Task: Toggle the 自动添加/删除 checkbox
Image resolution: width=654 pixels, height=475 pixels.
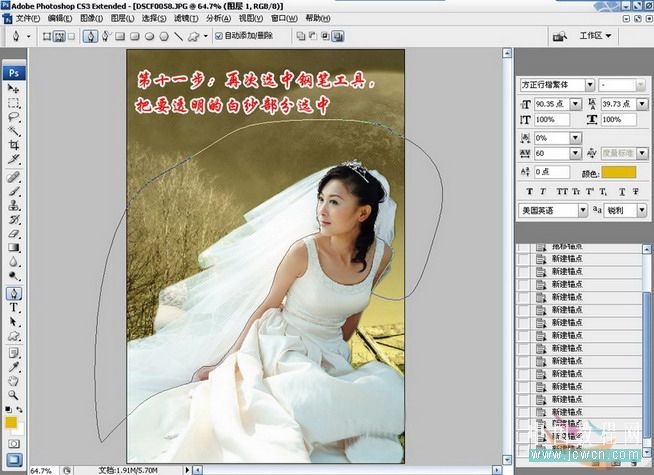Action: tap(219, 37)
